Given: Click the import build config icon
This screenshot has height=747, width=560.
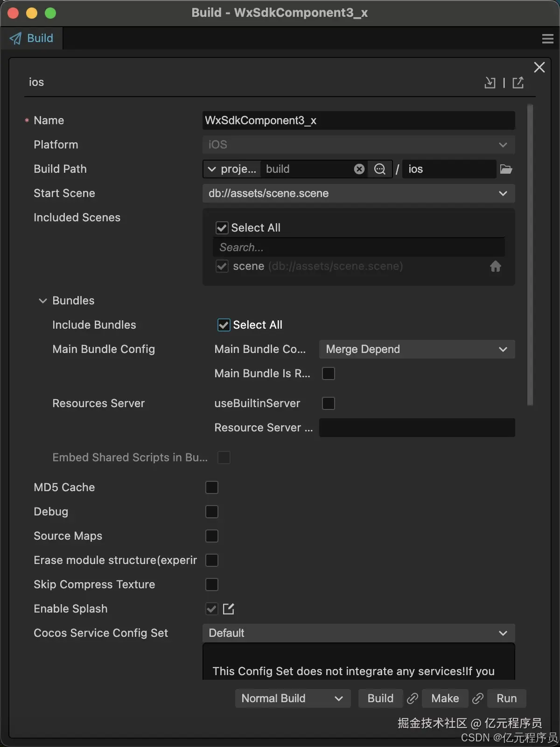Looking at the screenshot, I should [490, 83].
